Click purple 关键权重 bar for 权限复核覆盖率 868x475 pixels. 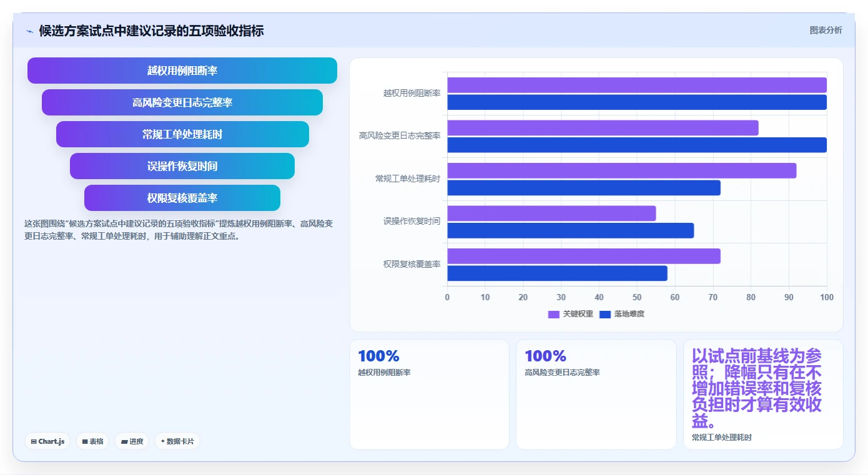point(584,256)
